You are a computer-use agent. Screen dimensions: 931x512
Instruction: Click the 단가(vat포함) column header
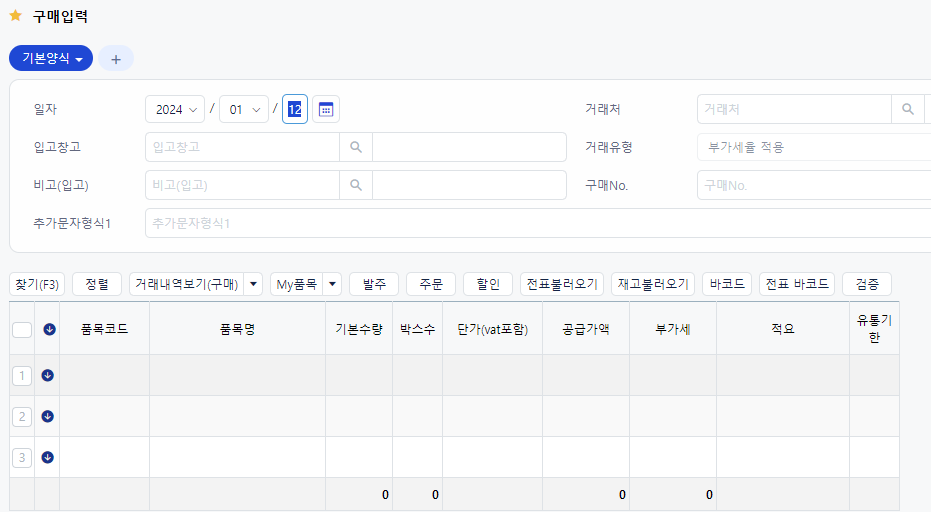pyautogui.click(x=492, y=329)
